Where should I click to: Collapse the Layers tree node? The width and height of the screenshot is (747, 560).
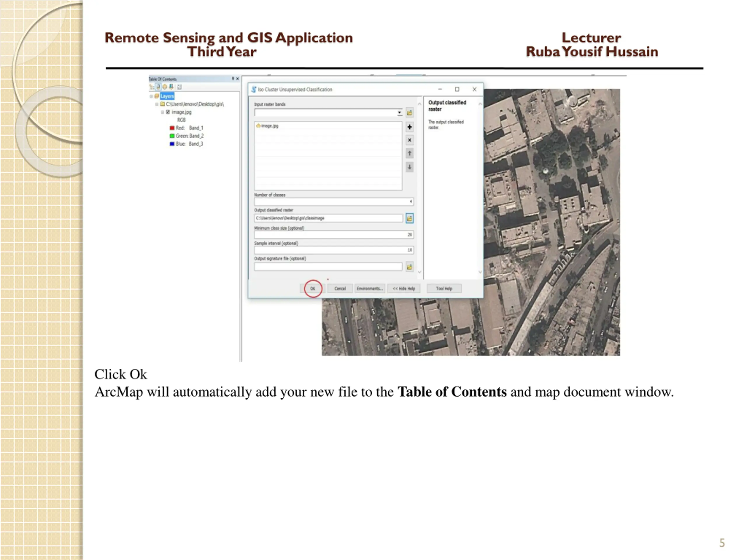tap(151, 96)
